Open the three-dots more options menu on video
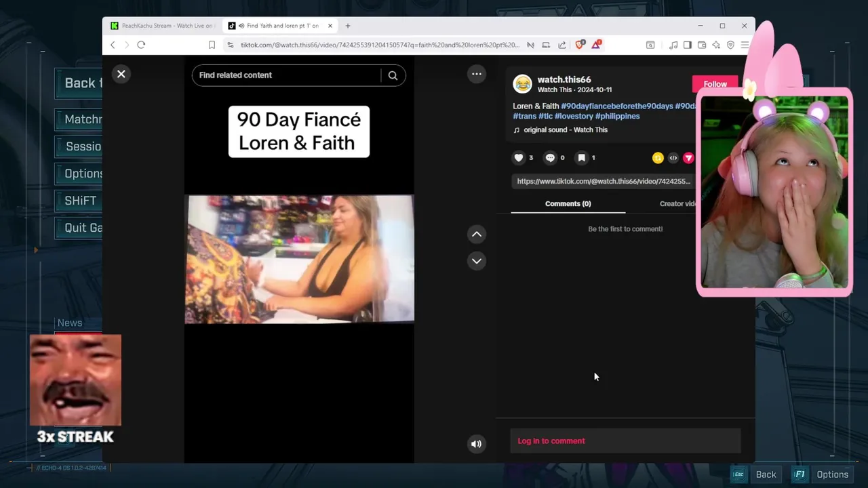Viewport: 868px width, 488px height. (x=477, y=74)
